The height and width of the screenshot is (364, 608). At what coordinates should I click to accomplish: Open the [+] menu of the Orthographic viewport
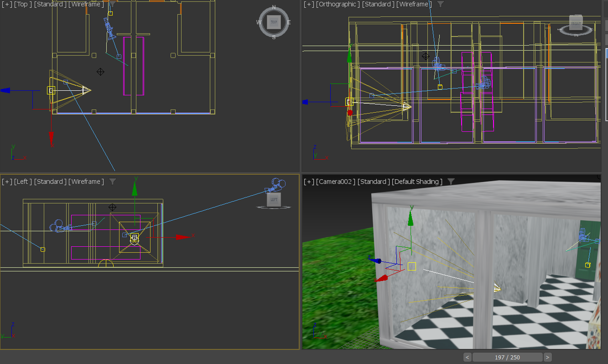point(309,4)
